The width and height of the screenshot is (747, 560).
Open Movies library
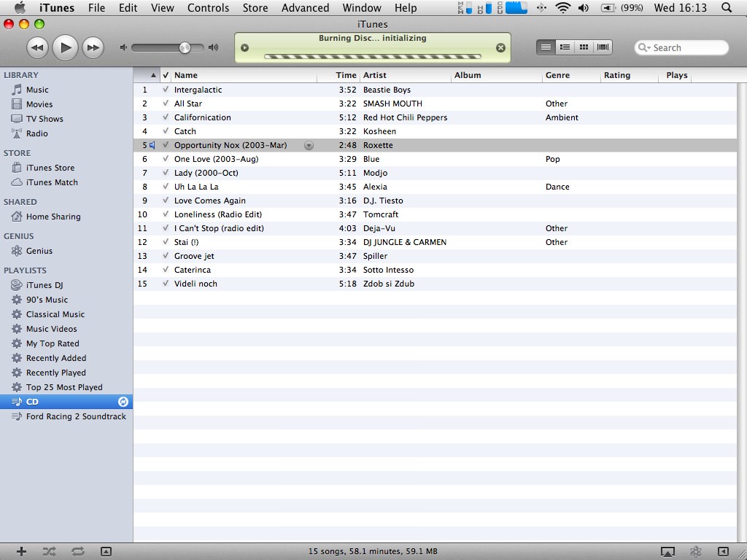(x=39, y=104)
